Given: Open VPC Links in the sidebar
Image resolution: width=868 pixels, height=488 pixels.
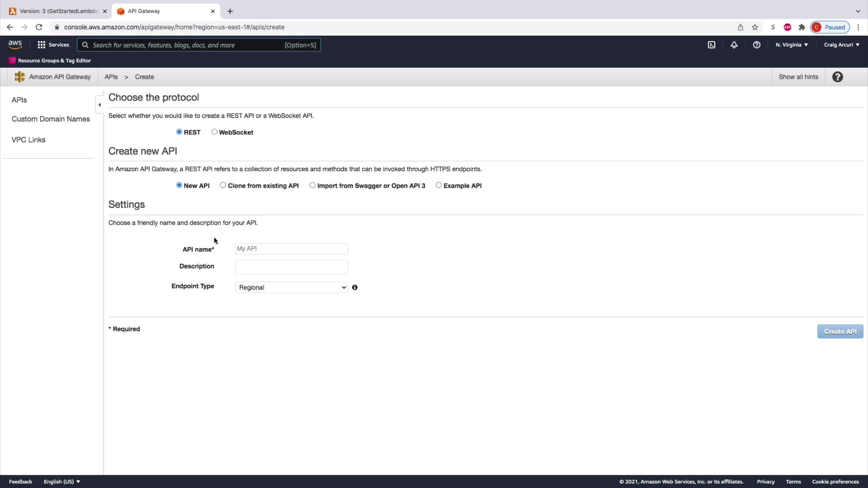Looking at the screenshot, I should tap(29, 140).
